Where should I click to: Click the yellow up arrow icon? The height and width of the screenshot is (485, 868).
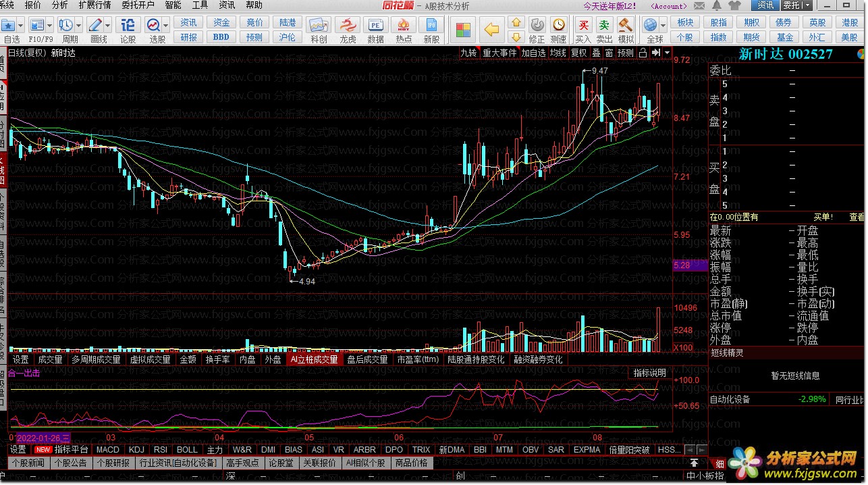516,23
